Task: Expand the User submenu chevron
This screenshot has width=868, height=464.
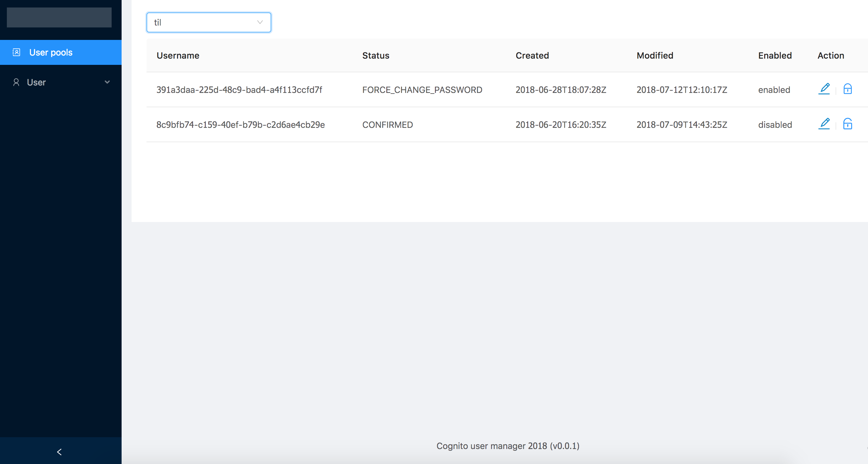Action: coord(107,82)
